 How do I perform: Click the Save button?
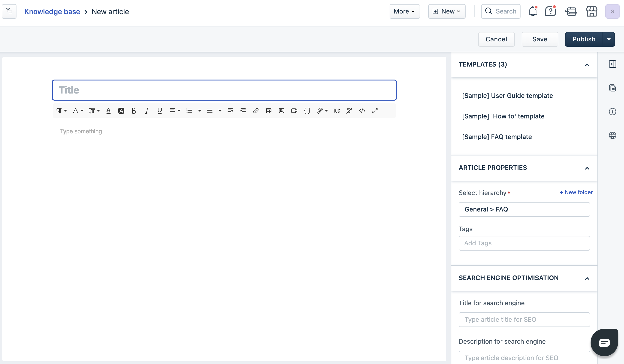(x=540, y=39)
